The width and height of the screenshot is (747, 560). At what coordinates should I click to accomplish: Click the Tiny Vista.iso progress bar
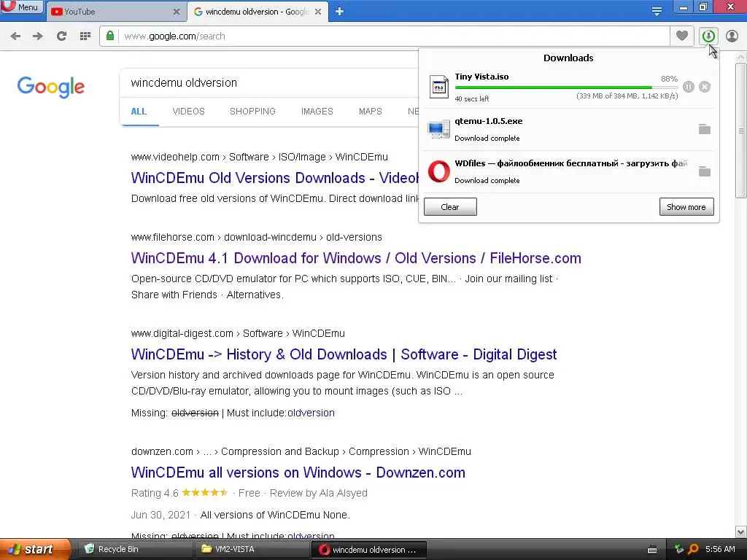click(x=566, y=87)
